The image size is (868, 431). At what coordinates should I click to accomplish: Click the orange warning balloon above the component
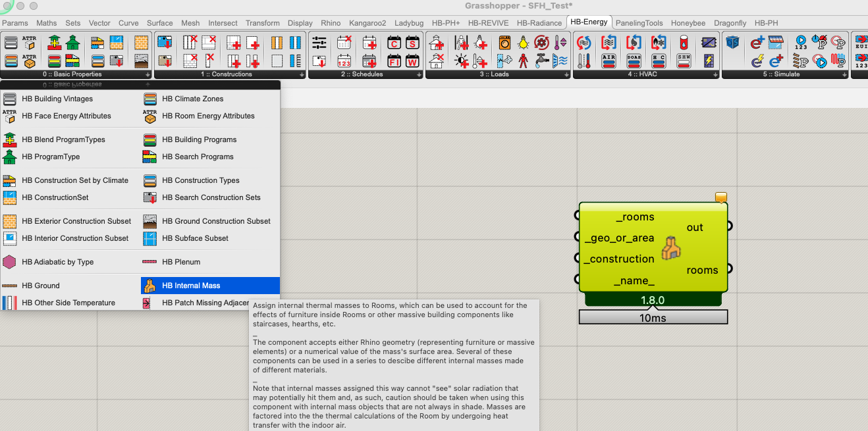click(x=720, y=197)
